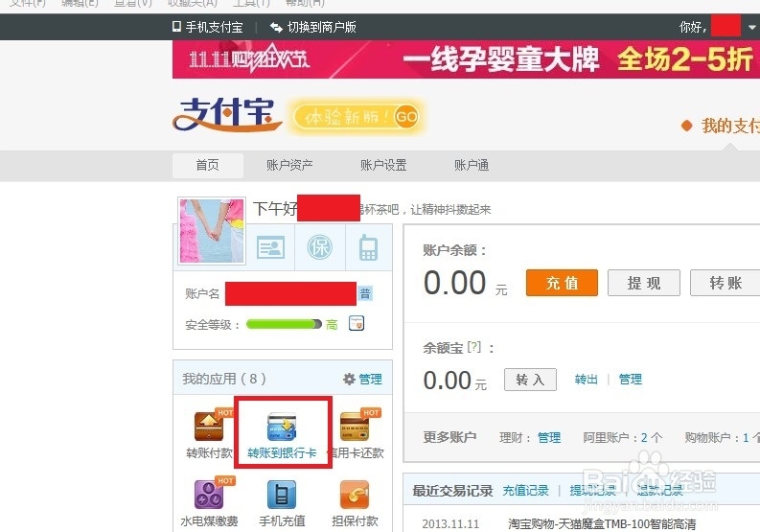The width and height of the screenshot is (760, 532).
Task: Open the 担保付款 app icon
Action: (355, 495)
